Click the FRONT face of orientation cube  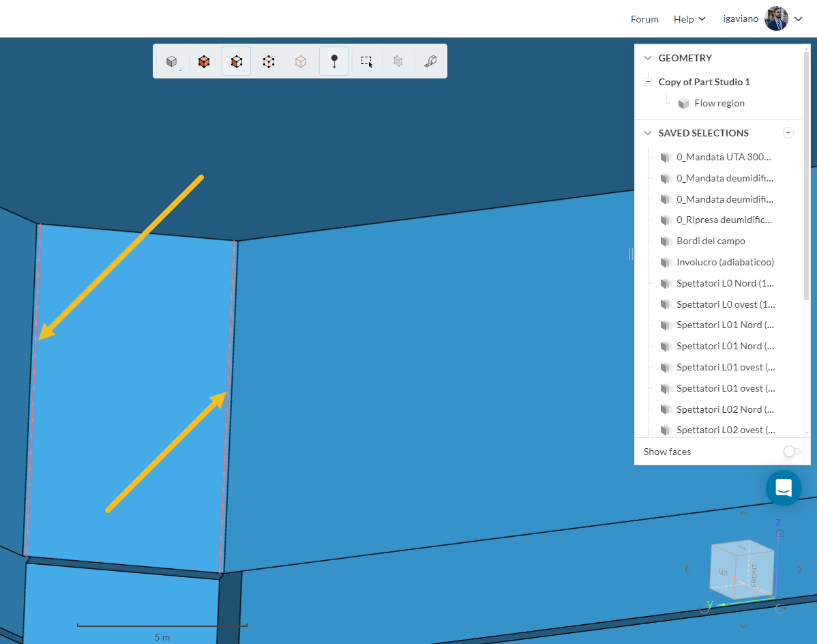coord(754,574)
